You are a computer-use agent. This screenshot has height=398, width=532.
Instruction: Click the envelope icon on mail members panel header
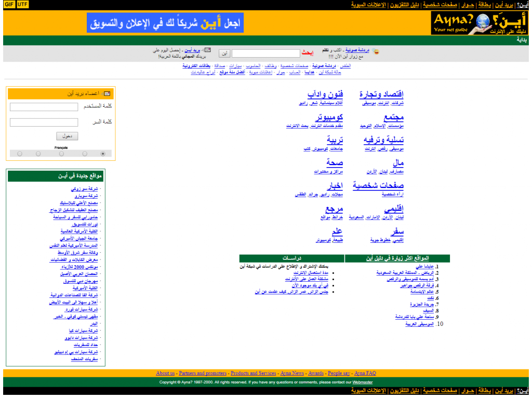coord(108,93)
